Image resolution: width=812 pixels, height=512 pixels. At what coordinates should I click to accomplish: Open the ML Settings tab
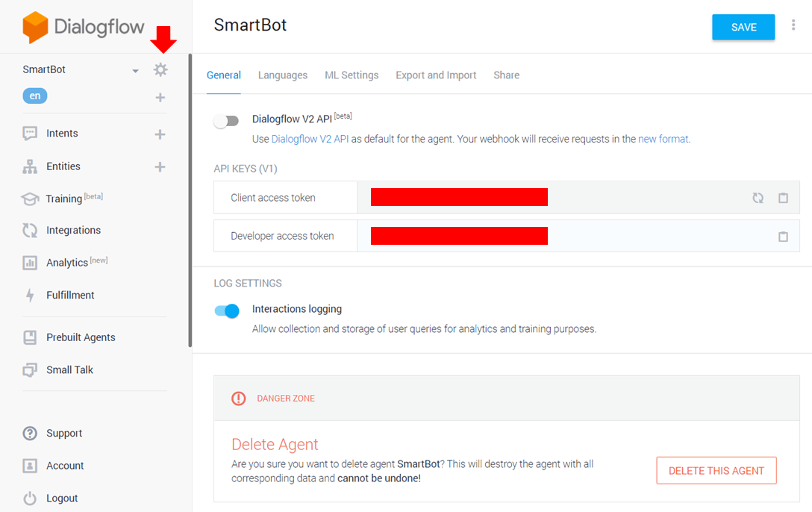352,75
